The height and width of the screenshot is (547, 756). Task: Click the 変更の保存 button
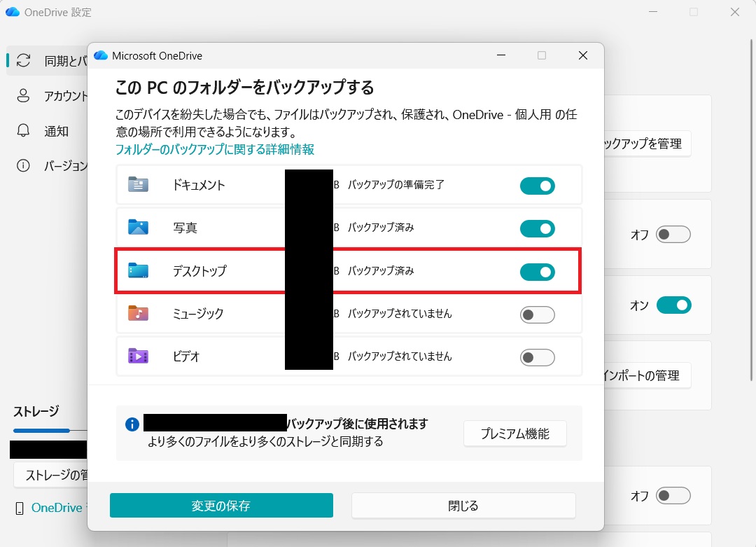point(221,505)
